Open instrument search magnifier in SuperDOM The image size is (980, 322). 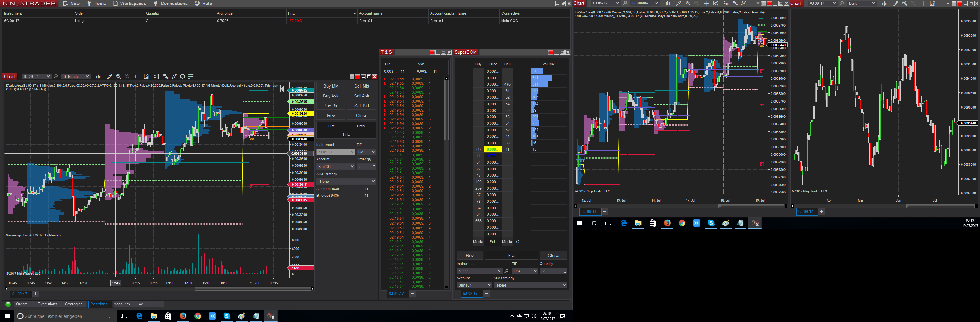pyautogui.click(x=506, y=271)
